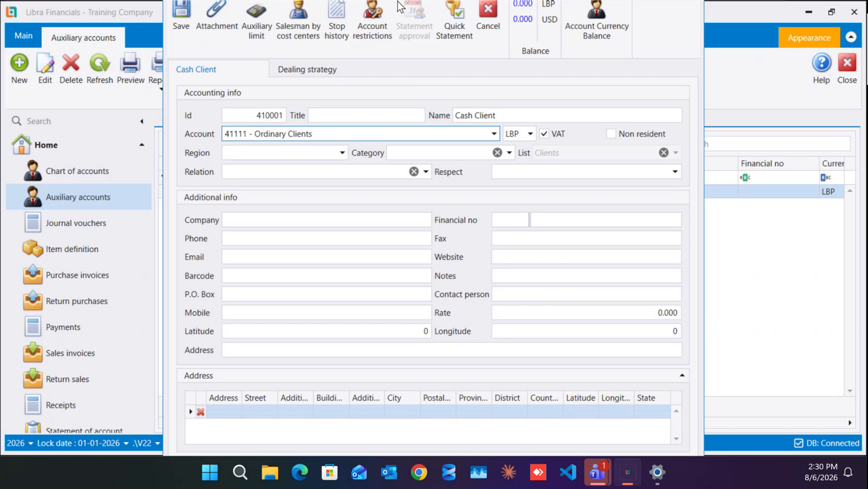
Task: Open Salesman by cost centers
Action: pyautogui.click(x=298, y=21)
